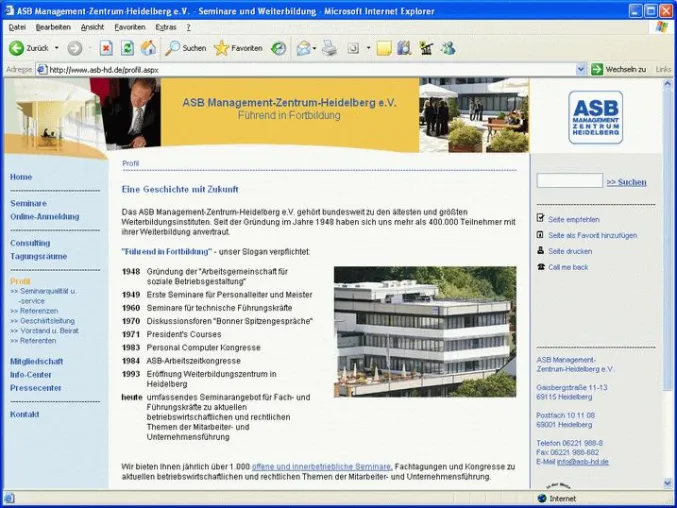The image size is (677, 508).
Task: Open the ? help menu
Action: pos(188,27)
